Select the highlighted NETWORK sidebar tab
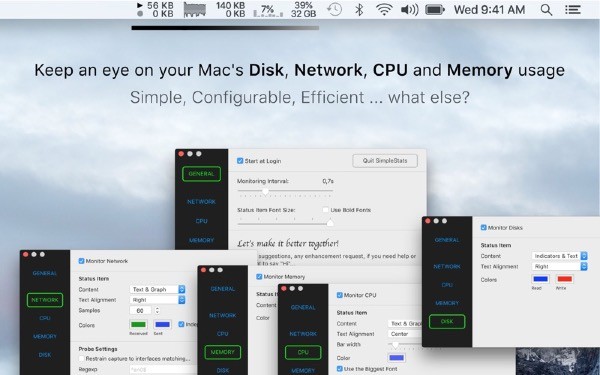The width and height of the screenshot is (600, 375). click(x=45, y=300)
